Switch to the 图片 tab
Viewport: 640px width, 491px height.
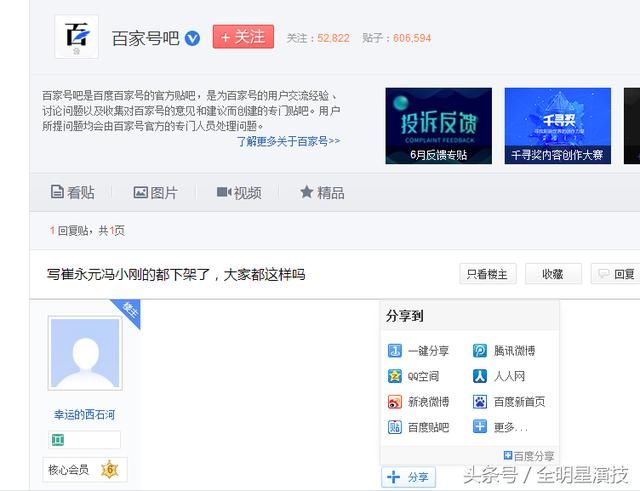pos(156,192)
